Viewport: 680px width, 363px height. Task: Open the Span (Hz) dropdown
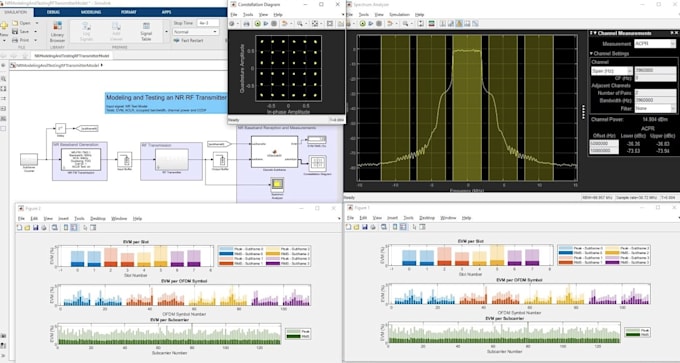[x=611, y=71]
